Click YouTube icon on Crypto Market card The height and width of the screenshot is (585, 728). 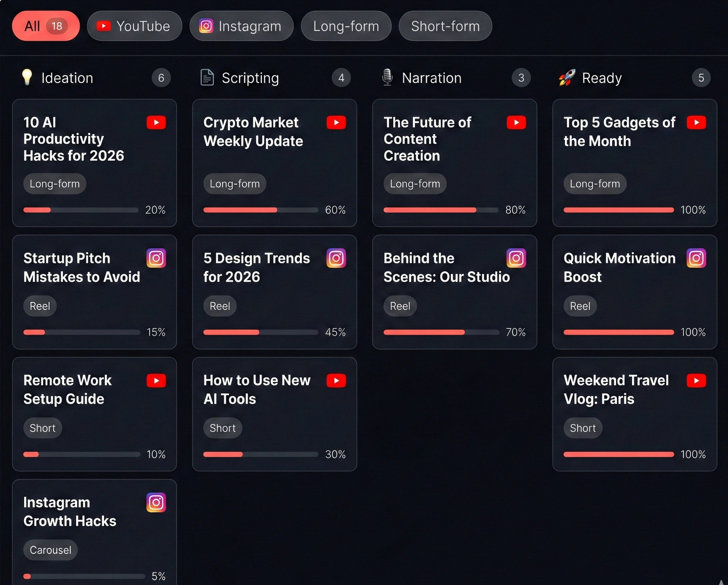(336, 123)
